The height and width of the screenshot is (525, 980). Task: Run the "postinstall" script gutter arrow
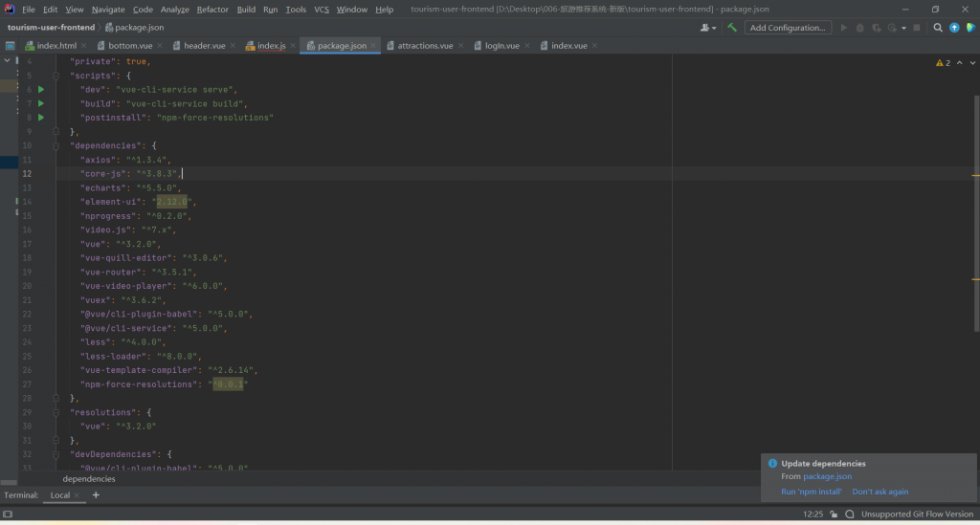(41, 118)
